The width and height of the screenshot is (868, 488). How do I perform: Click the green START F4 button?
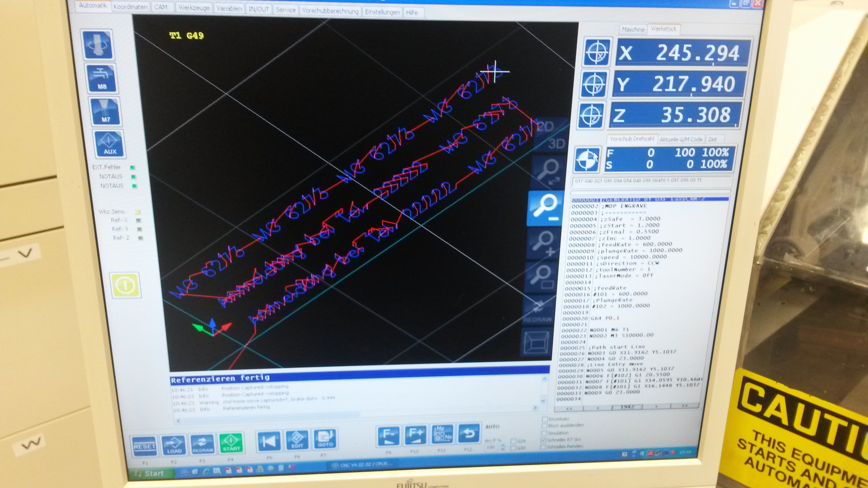click(x=231, y=443)
